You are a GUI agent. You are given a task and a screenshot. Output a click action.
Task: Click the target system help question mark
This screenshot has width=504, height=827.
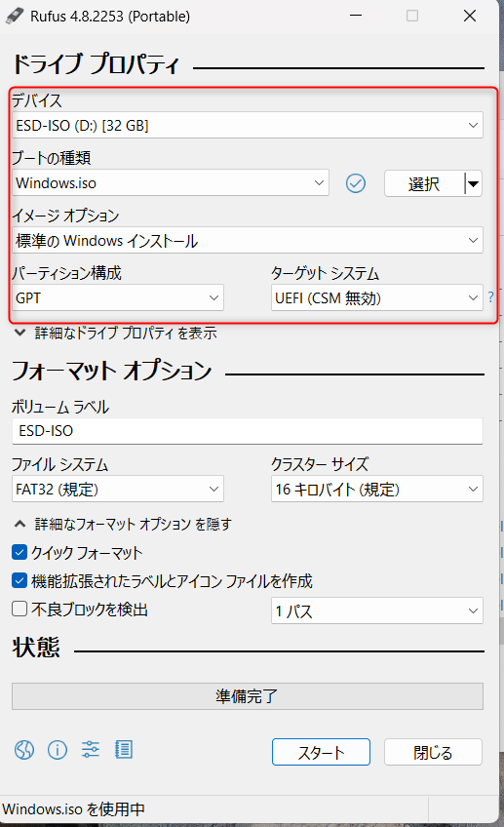490,296
